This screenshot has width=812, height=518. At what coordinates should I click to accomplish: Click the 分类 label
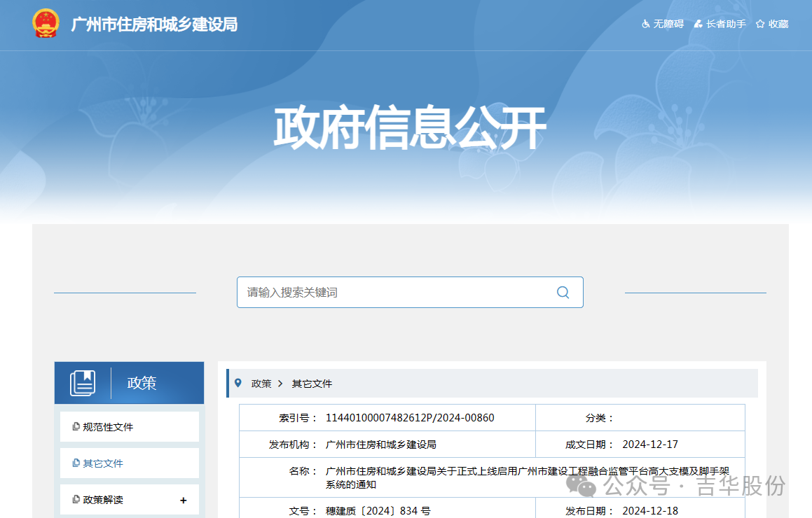click(x=599, y=418)
